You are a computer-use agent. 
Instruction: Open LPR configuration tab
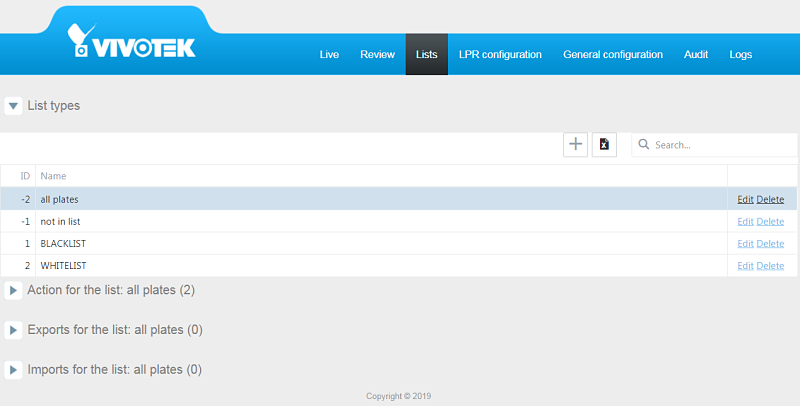pos(500,54)
